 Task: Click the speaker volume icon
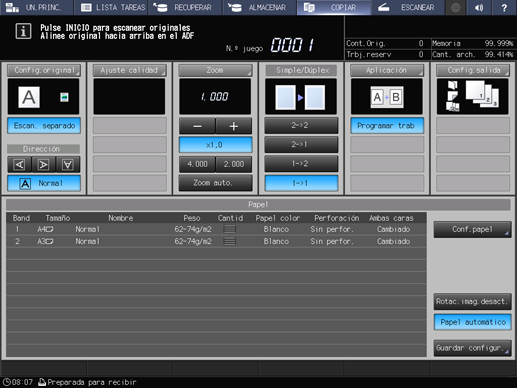pos(479,7)
